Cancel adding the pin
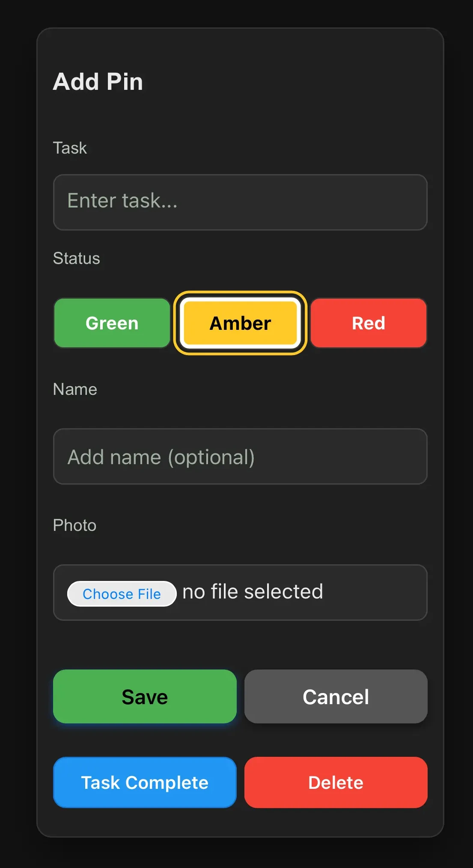The image size is (473, 868). pyautogui.click(x=336, y=696)
